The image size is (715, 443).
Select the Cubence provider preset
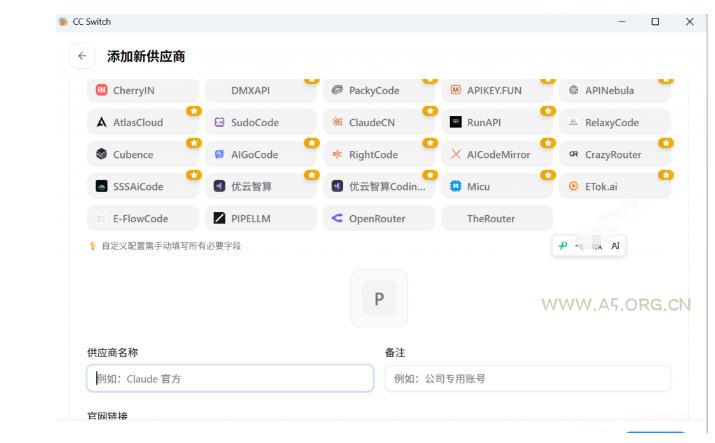[x=143, y=155]
